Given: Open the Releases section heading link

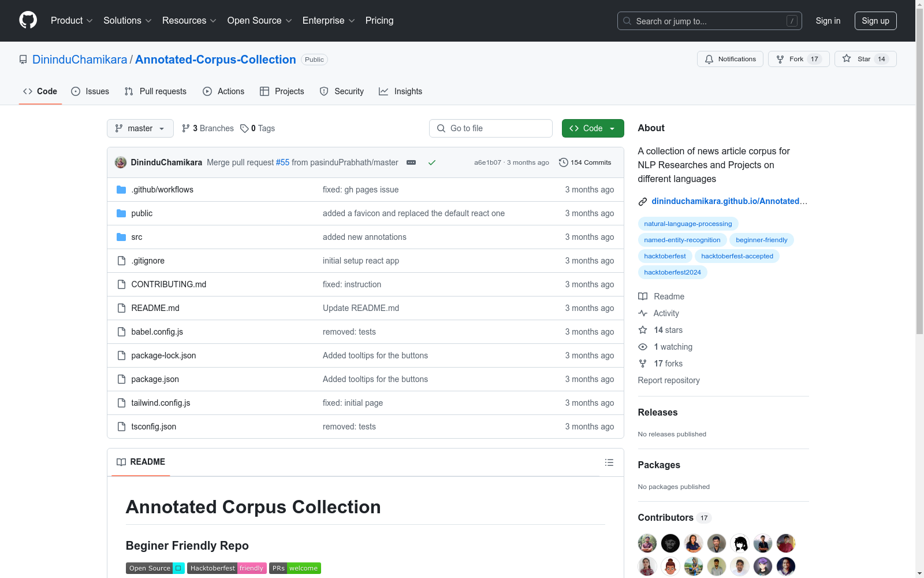Looking at the screenshot, I should pyautogui.click(x=658, y=412).
